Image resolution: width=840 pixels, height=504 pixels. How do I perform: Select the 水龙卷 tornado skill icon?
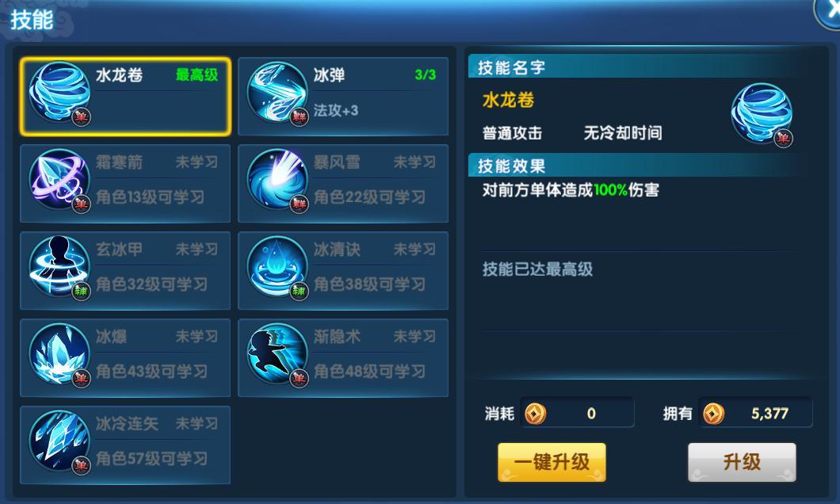[59, 93]
